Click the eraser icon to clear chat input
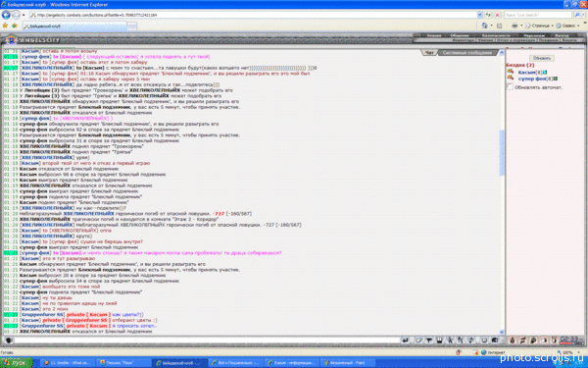Image resolution: width=588 pixels, height=368 pixels. point(418,341)
